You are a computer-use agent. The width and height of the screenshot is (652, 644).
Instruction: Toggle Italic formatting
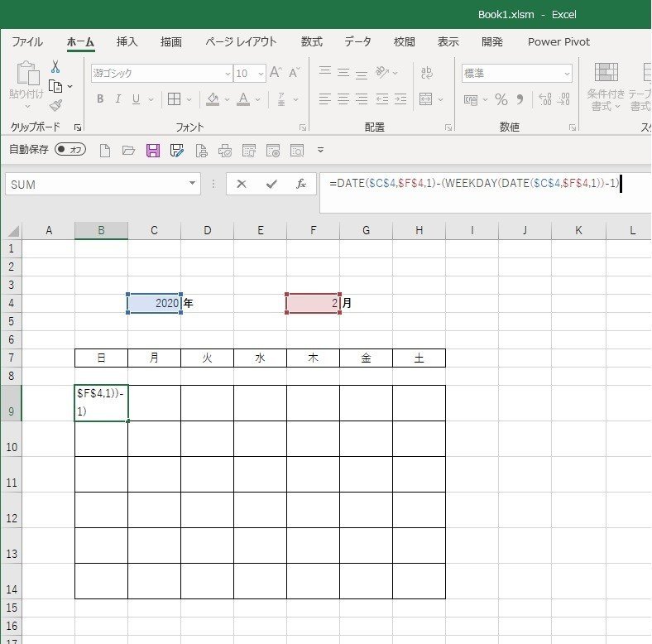[x=118, y=99]
